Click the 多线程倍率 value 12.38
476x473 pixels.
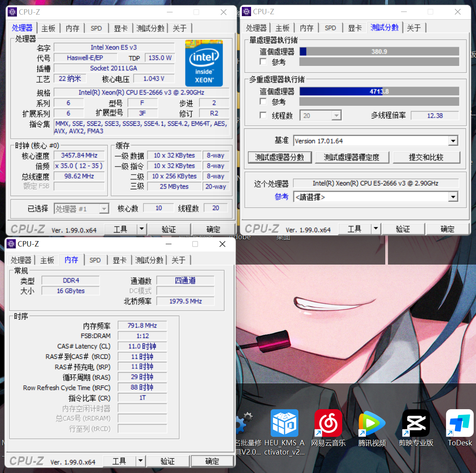(x=435, y=115)
